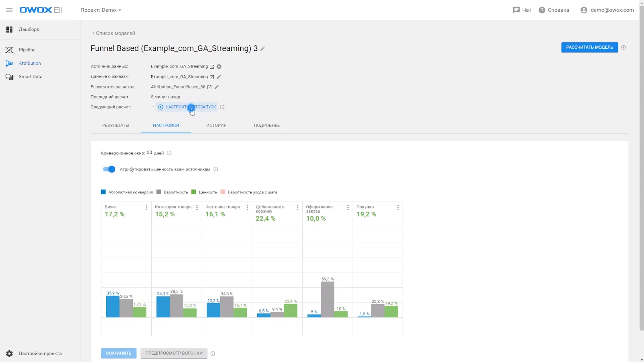This screenshot has width=644, height=362.
Task: Click info icon next to conversion window
Action: click(169, 153)
